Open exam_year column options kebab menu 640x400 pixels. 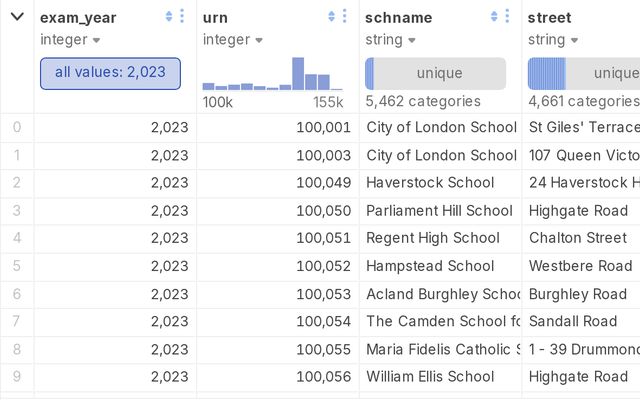coord(182,16)
